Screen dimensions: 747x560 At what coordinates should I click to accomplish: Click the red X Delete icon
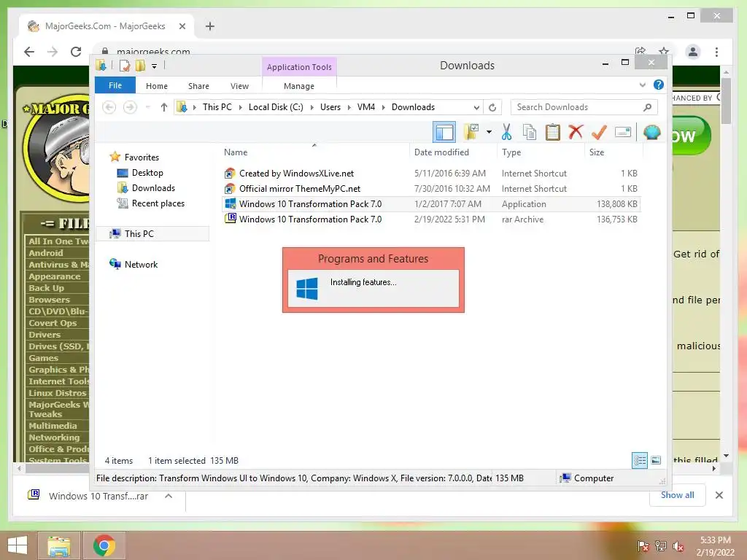tap(576, 131)
